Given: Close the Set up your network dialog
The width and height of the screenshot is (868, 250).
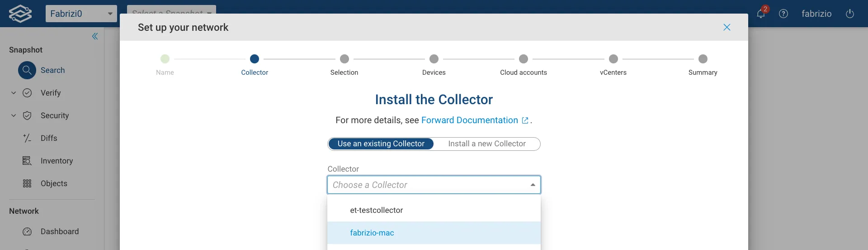Looking at the screenshot, I should [727, 27].
